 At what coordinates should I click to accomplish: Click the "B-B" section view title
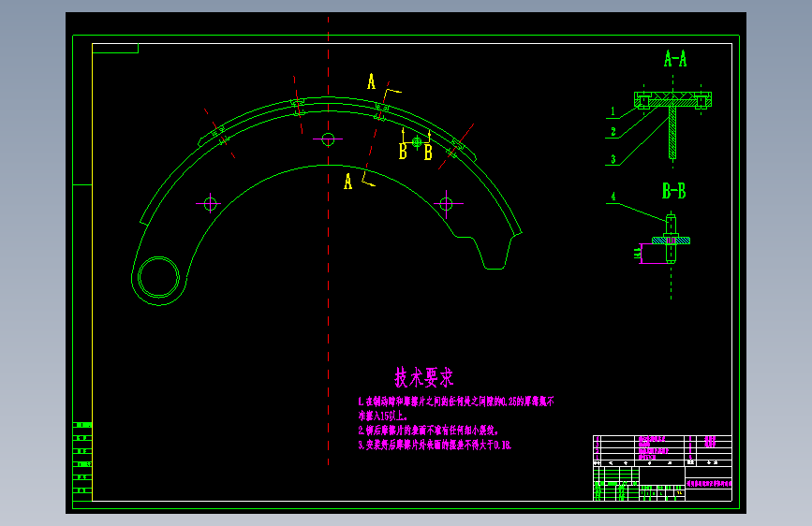pyautogui.click(x=673, y=191)
